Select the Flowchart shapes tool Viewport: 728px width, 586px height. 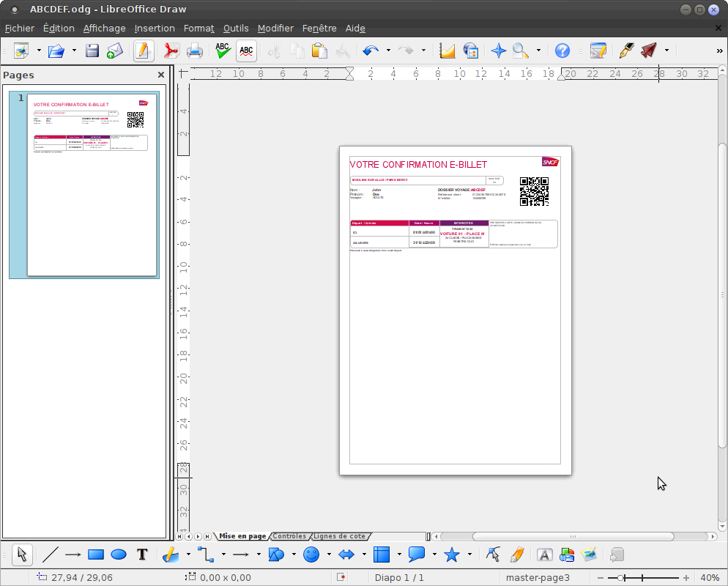pos(382,555)
